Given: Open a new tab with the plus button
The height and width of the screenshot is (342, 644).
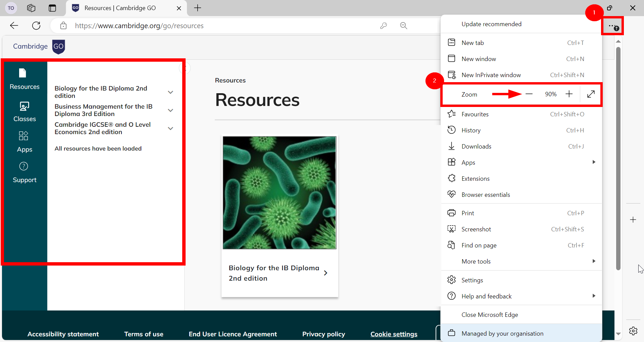Looking at the screenshot, I should 198,8.
